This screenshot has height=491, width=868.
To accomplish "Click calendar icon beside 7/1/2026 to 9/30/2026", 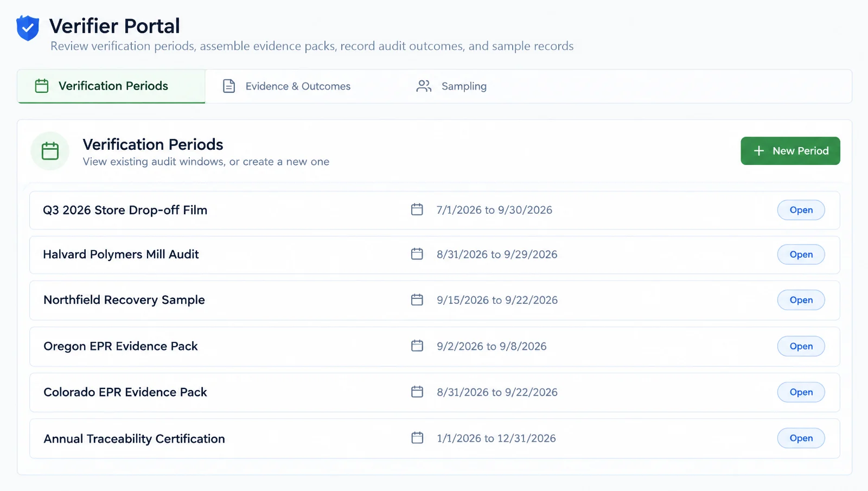I will (x=417, y=209).
